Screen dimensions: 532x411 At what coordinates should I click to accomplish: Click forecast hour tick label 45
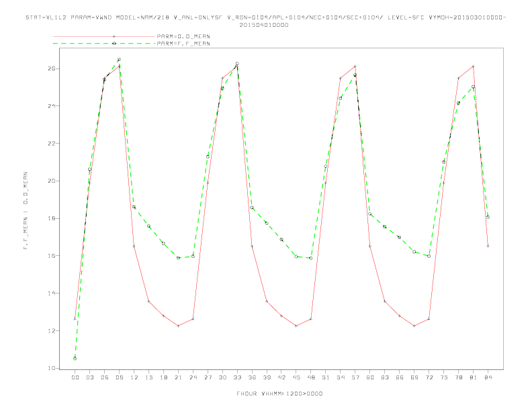coord(296,377)
